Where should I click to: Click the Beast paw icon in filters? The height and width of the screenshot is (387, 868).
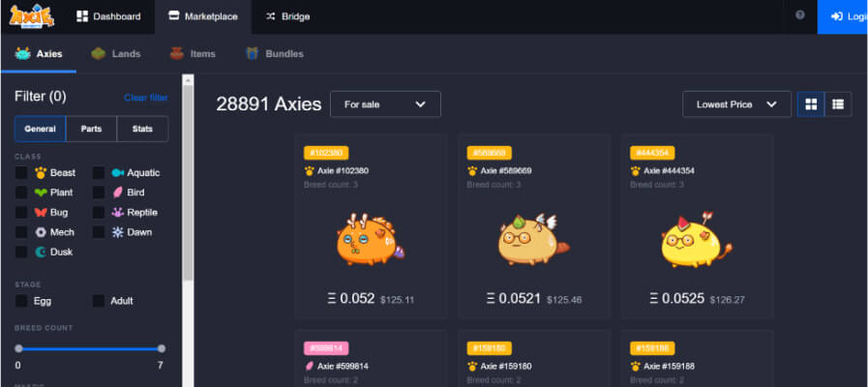tap(40, 173)
